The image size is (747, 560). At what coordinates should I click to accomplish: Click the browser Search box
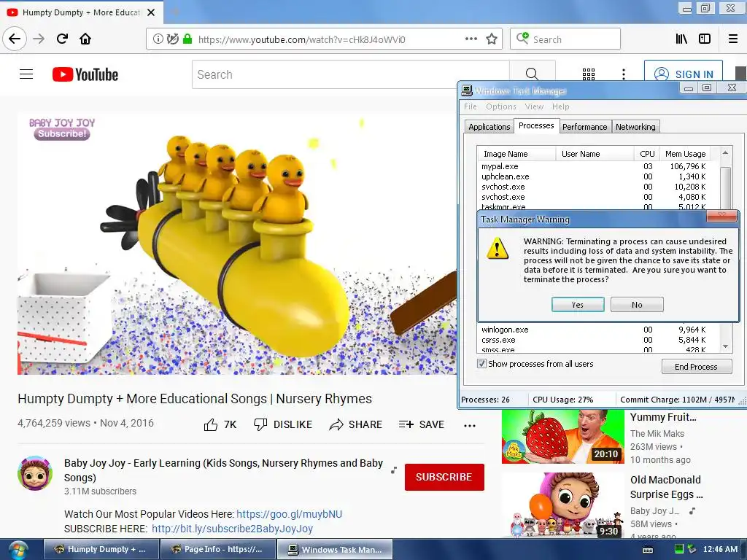point(565,39)
